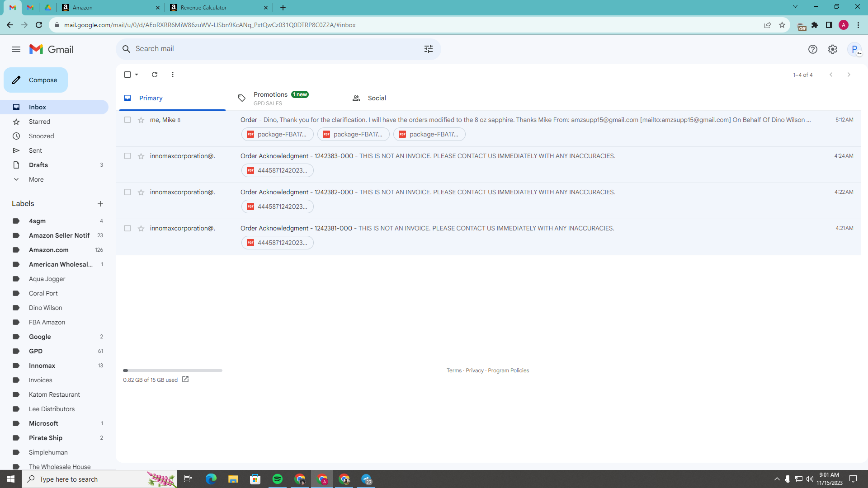Tick the checkbox for the 1242381-000 email

point(127,228)
